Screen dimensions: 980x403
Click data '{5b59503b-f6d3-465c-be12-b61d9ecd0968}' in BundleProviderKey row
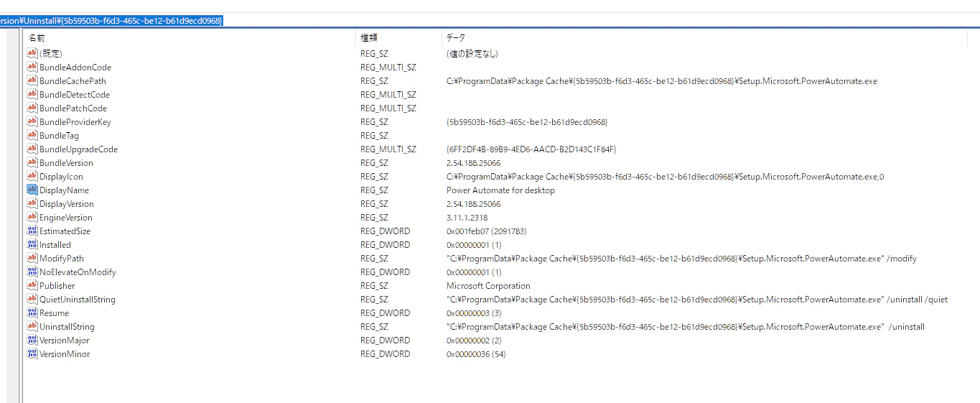[x=527, y=122]
